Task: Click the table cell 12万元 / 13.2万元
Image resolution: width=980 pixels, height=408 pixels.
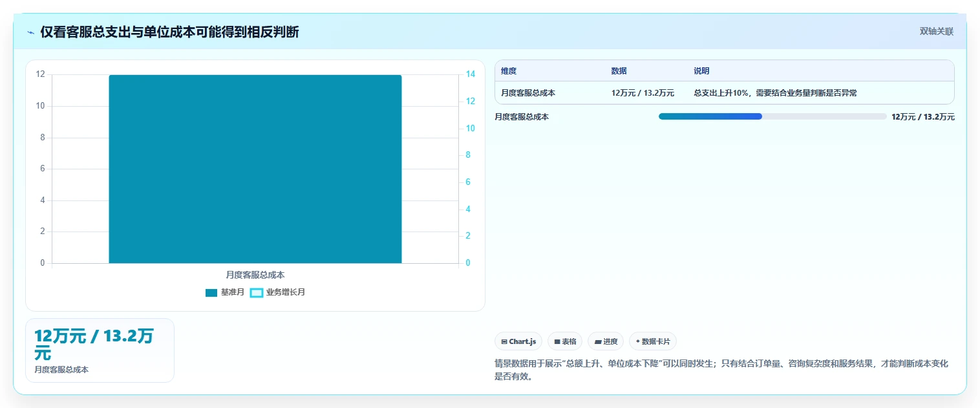Action: [x=643, y=93]
